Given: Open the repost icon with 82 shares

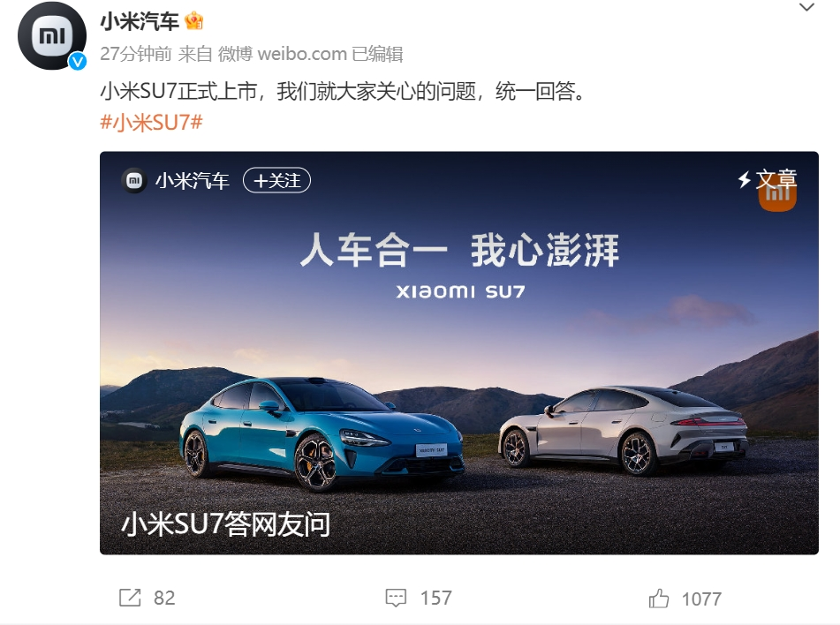Looking at the screenshot, I should [130, 598].
